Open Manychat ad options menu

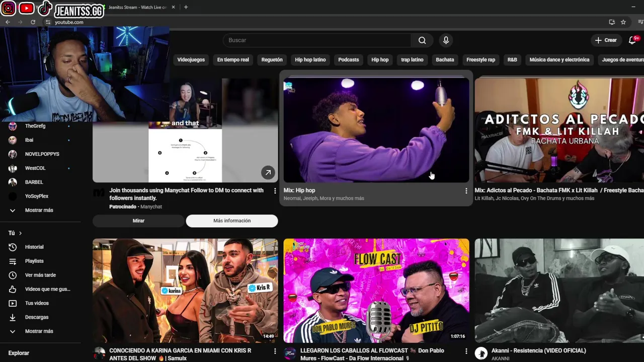click(275, 191)
